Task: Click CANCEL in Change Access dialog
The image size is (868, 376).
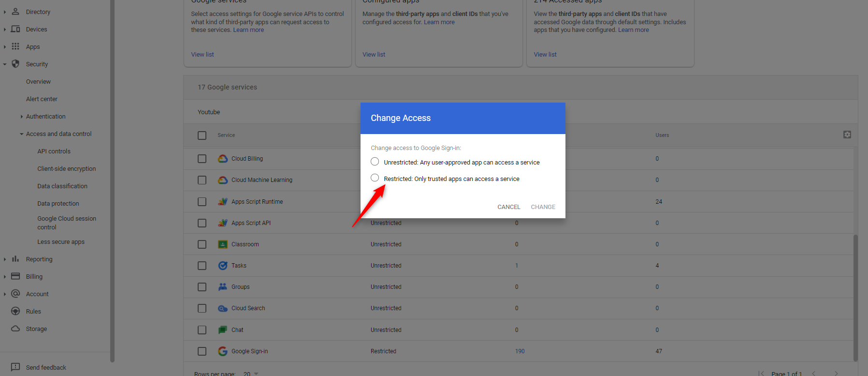Action: point(509,207)
